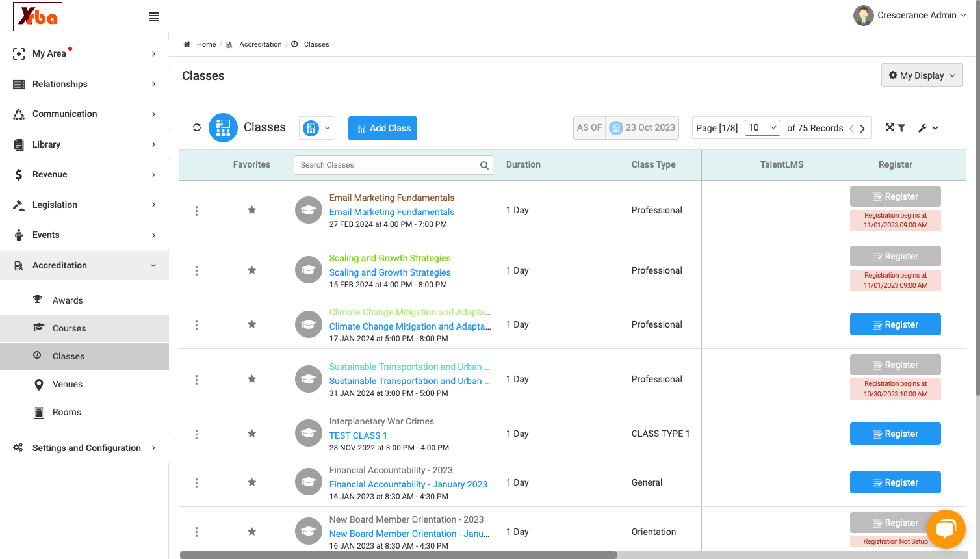Open the Venues submenu item
Image resolution: width=980 pixels, height=559 pixels.
pyautogui.click(x=84, y=384)
